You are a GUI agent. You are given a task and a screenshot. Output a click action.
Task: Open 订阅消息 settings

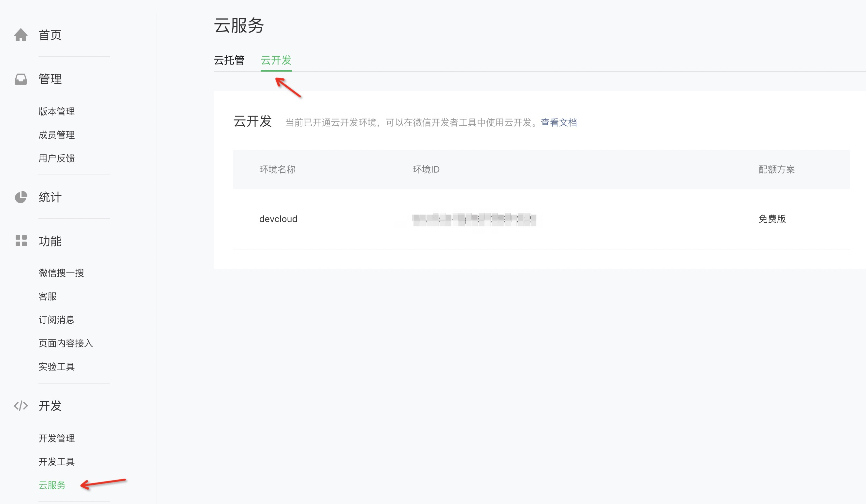(57, 320)
